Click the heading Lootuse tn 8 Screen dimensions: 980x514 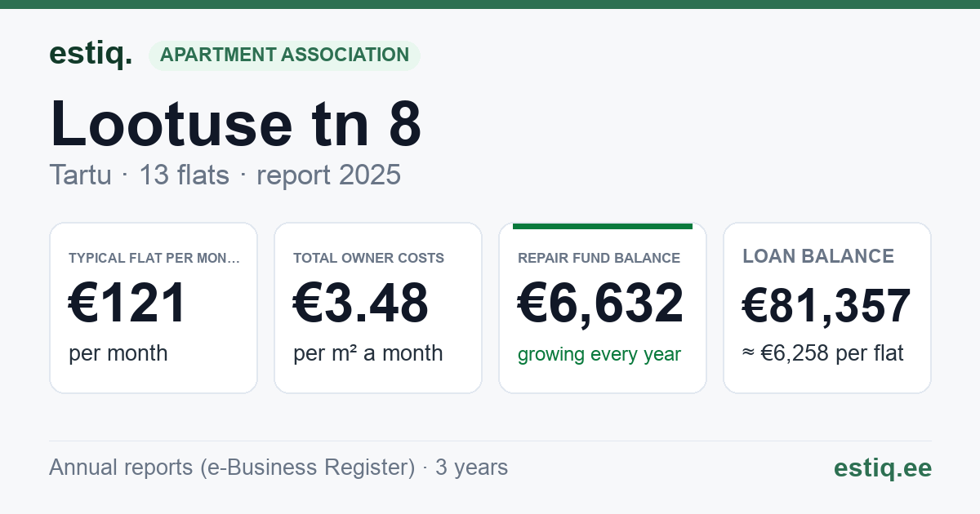tap(235, 124)
